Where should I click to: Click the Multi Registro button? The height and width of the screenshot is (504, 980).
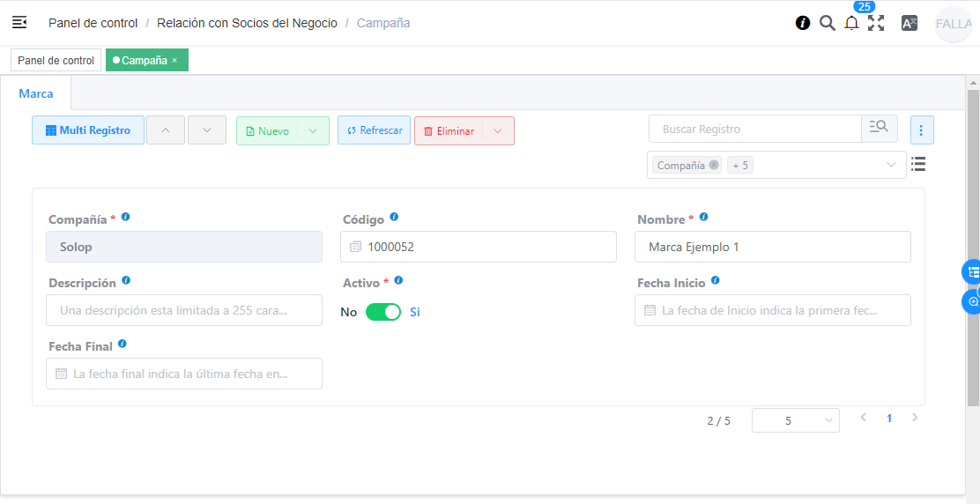[x=88, y=130]
